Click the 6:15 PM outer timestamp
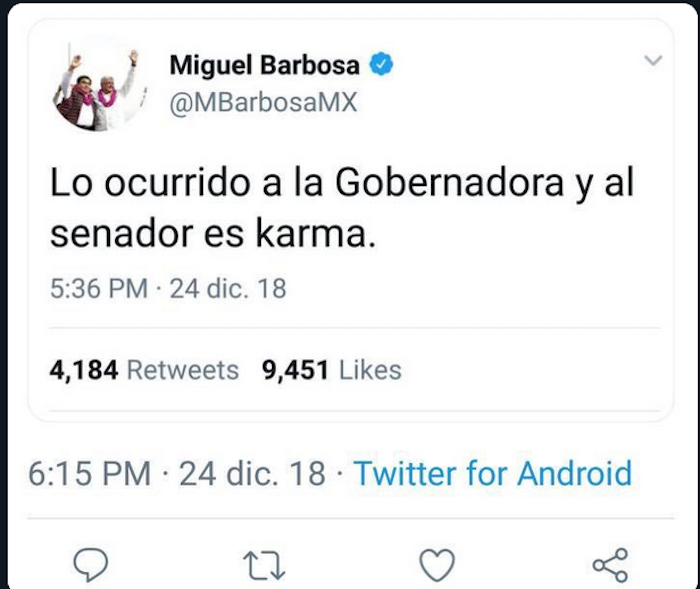Screen dimensions: 700x589 [90, 473]
